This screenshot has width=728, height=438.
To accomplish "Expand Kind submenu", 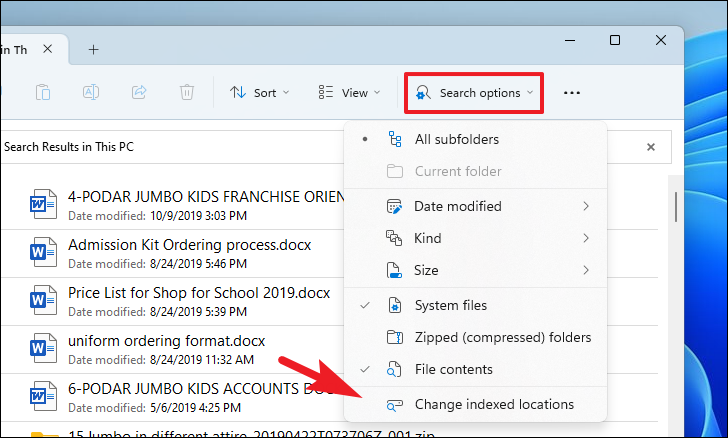I will tap(475, 238).
